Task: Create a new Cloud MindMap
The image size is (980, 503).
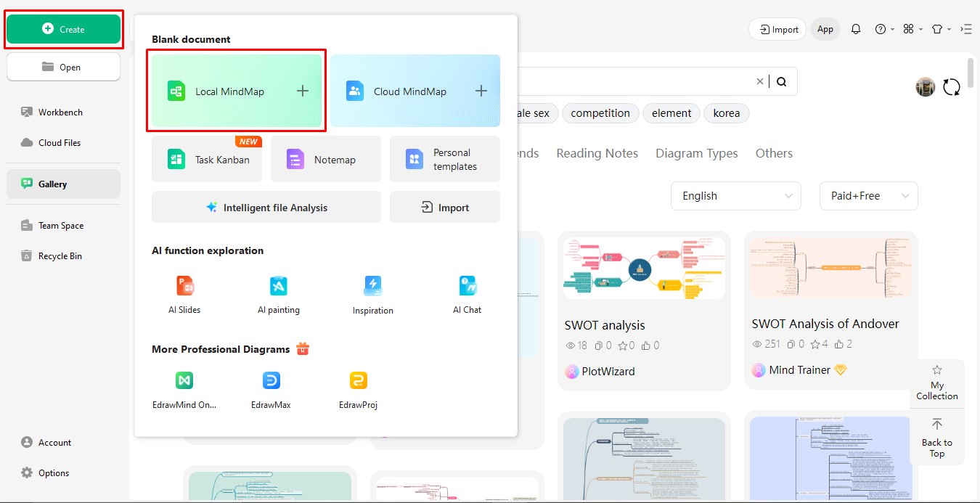Action: [x=415, y=91]
